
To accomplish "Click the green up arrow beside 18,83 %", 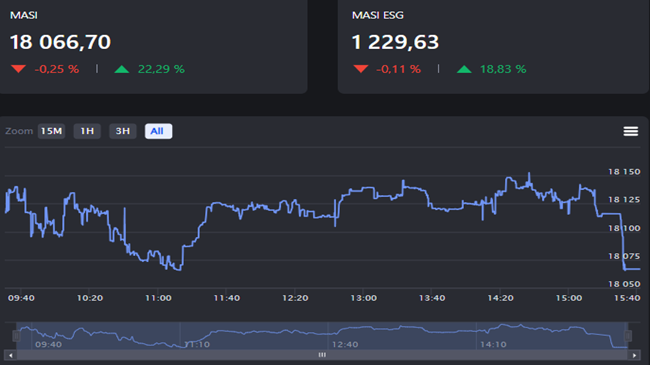I will point(464,69).
